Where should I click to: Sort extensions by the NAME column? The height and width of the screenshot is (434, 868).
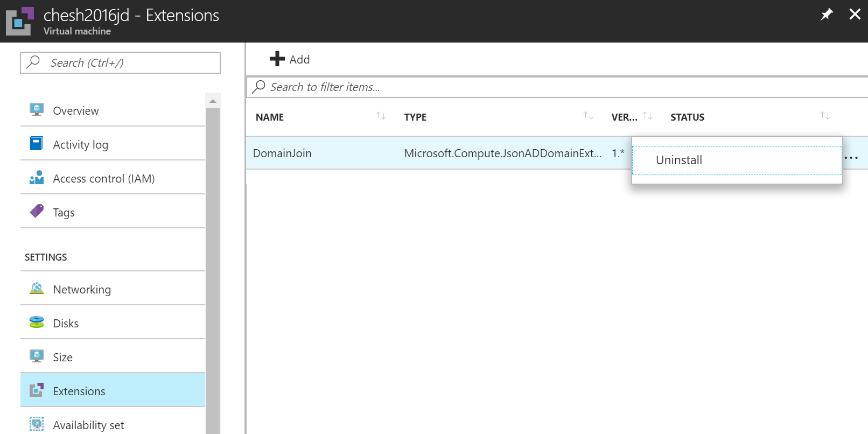[381, 116]
